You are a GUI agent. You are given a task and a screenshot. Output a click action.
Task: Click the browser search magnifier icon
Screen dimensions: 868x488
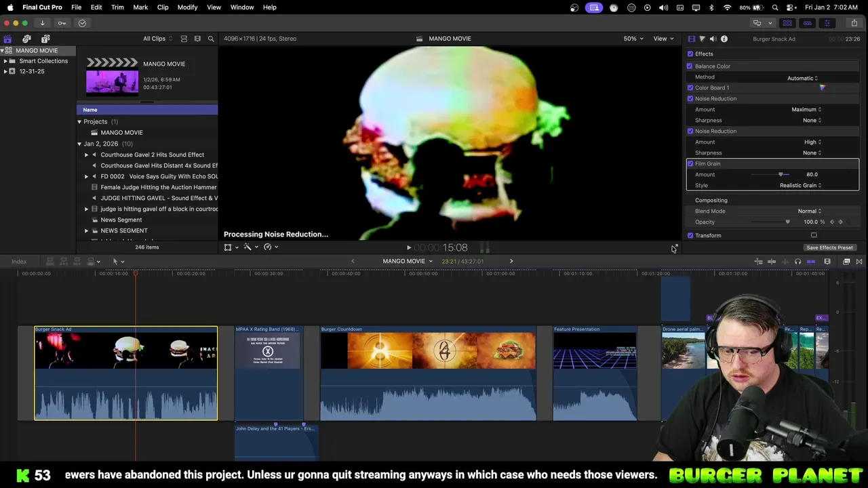pos(211,39)
